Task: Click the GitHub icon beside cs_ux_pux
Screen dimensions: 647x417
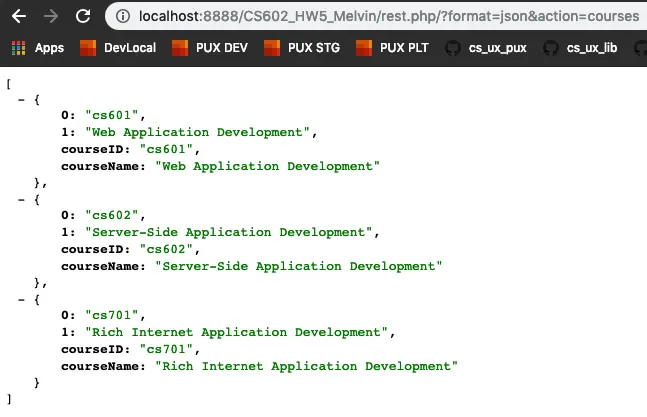Action: (453, 48)
